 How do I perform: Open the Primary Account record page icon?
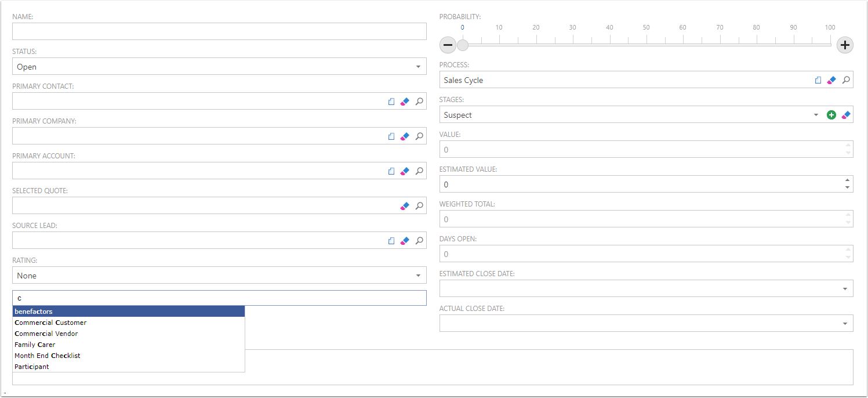pyautogui.click(x=391, y=171)
